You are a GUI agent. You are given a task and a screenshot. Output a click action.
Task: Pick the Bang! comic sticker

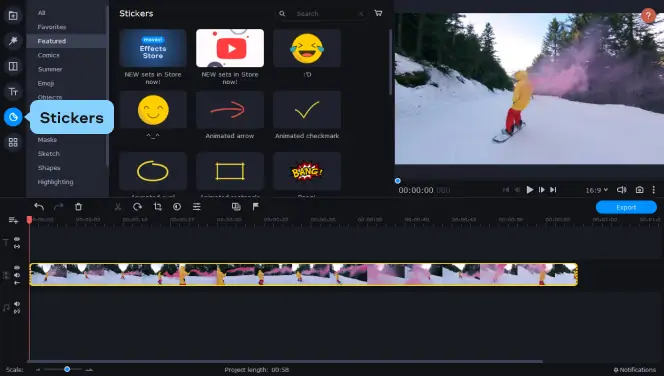(307, 171)
